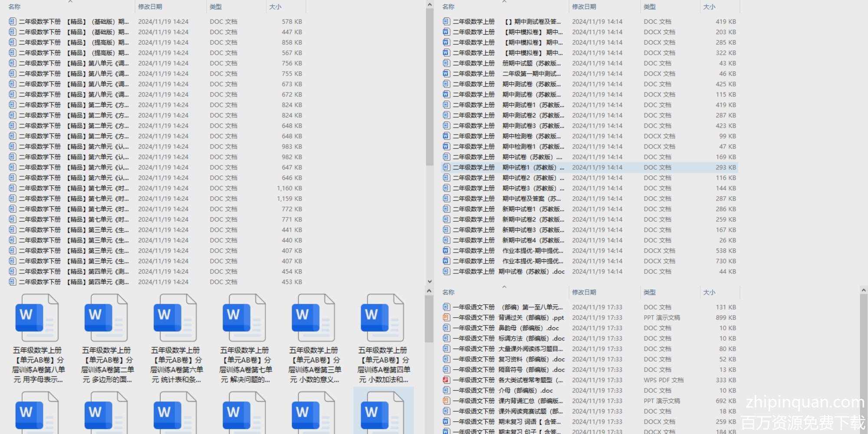Viewport: 868px width, 434px height.
Task: Click the 453 KB size cell
Action: pyautogui.click(x=292, y=282)
